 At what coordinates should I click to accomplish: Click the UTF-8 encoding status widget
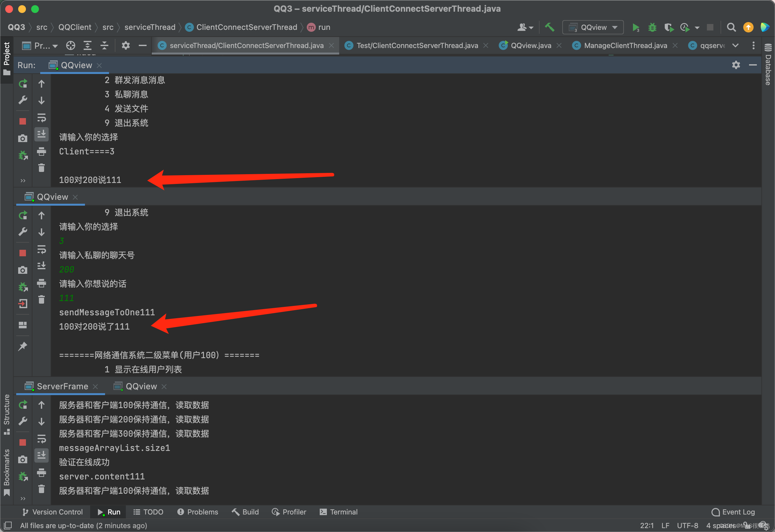687,525
